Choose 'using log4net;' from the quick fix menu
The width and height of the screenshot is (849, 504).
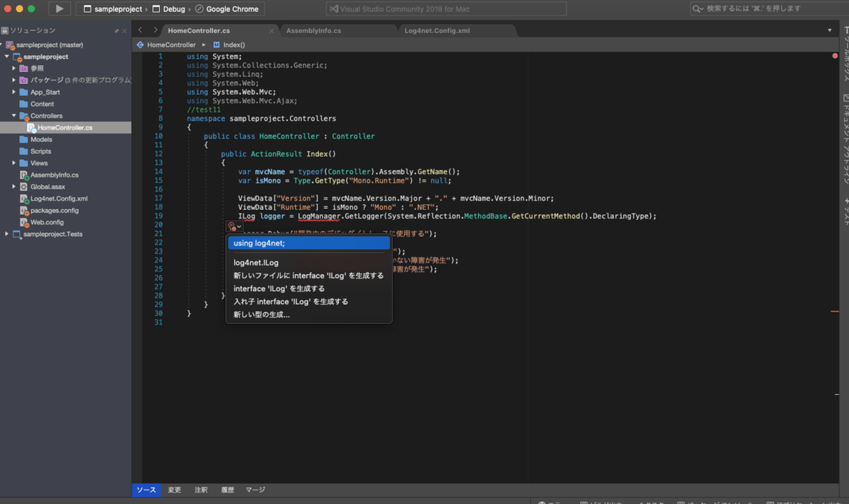tap(308, 242)
